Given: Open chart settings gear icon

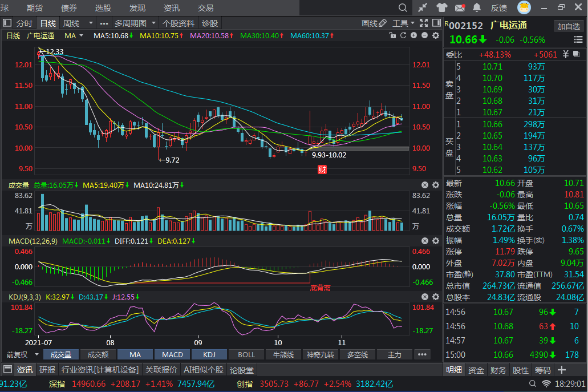Looking at the screenshot, I should pos(436,35).
